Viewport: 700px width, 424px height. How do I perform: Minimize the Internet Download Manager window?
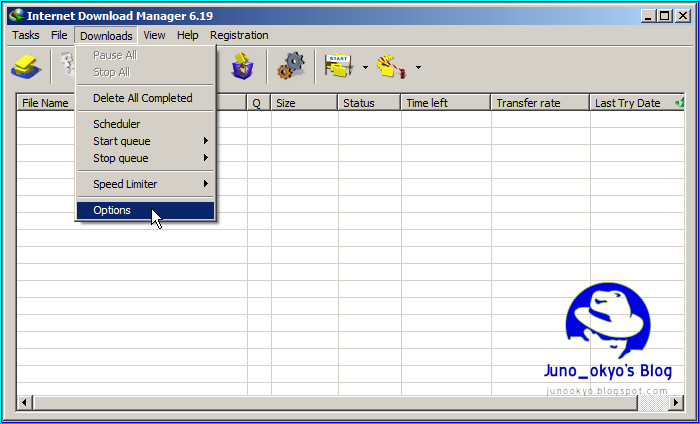tap(649, 17)
